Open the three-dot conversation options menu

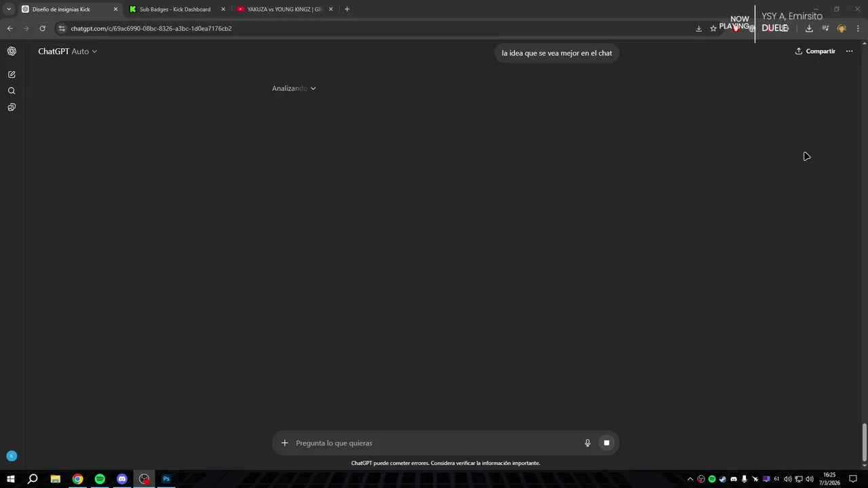pos(849,52)
